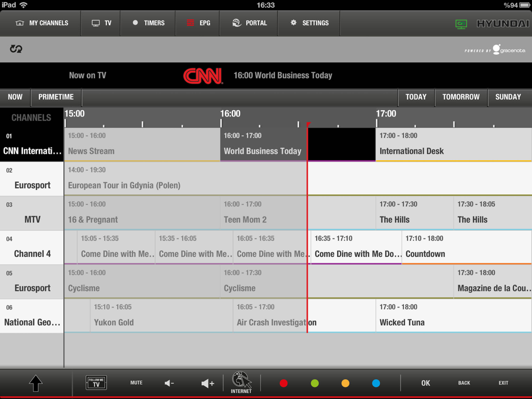
Task: Open European Tour in Gdynia programme
Action: 298,179
